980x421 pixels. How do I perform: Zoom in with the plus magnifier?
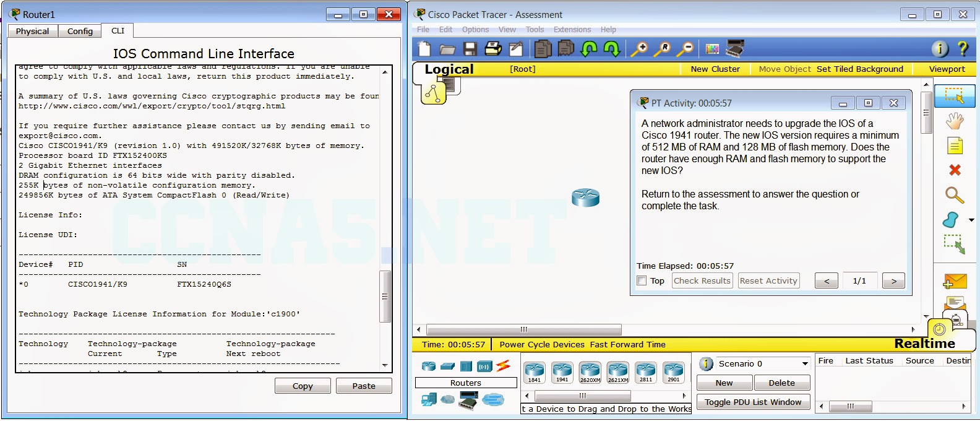point(640,49)
